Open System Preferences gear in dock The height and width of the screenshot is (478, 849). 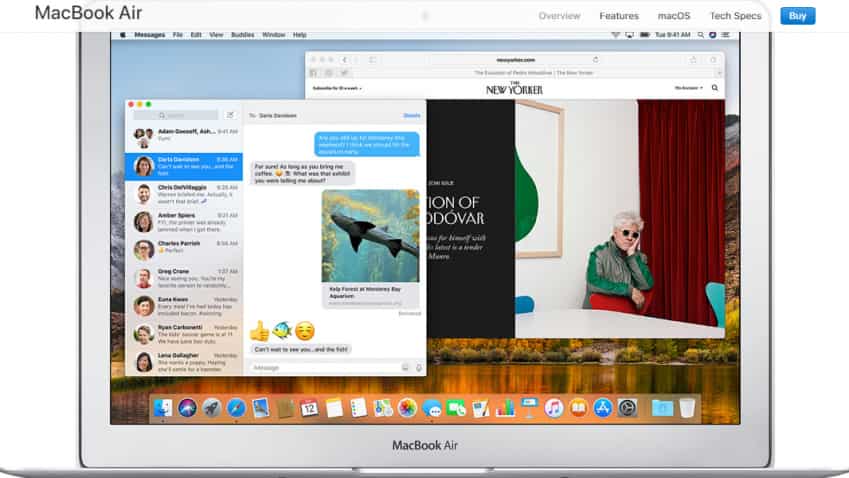[x=627, y=408]
